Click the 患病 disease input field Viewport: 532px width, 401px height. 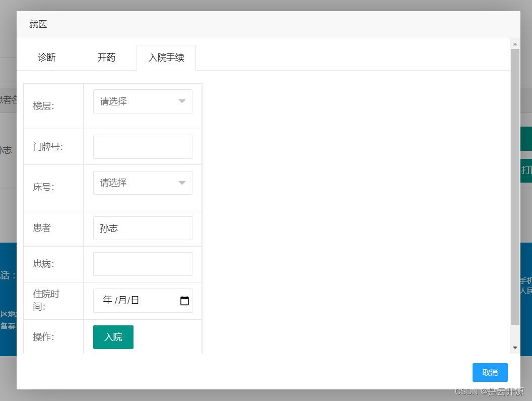click(143, 263)
